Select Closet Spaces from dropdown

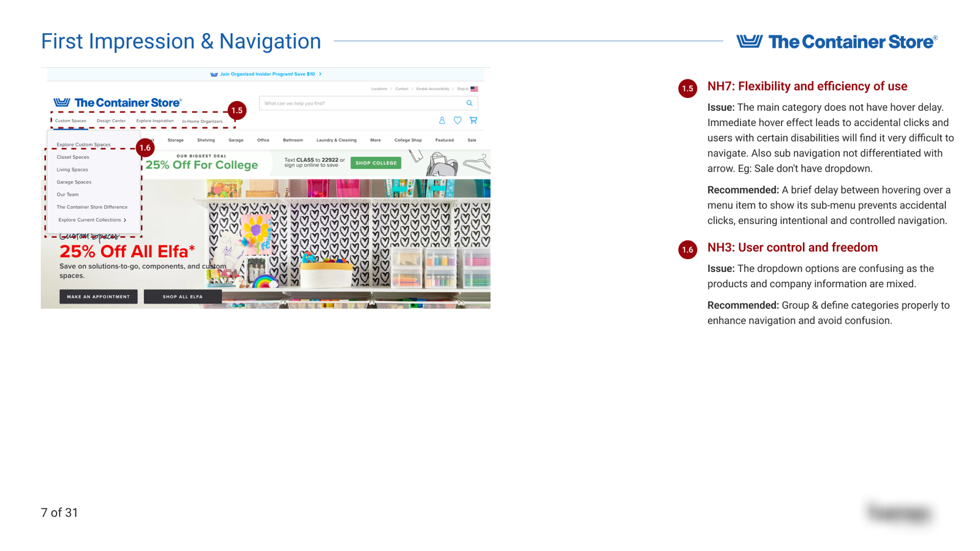[x=73, y=157]
